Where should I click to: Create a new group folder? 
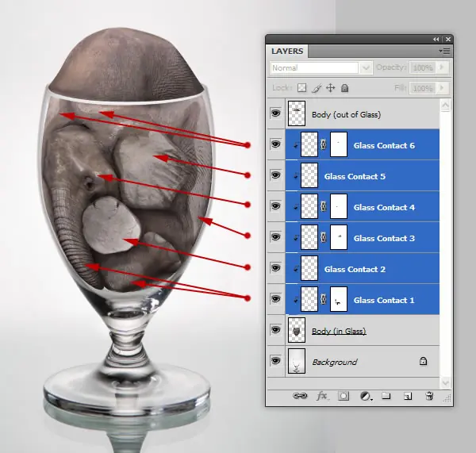click(386, 396)
